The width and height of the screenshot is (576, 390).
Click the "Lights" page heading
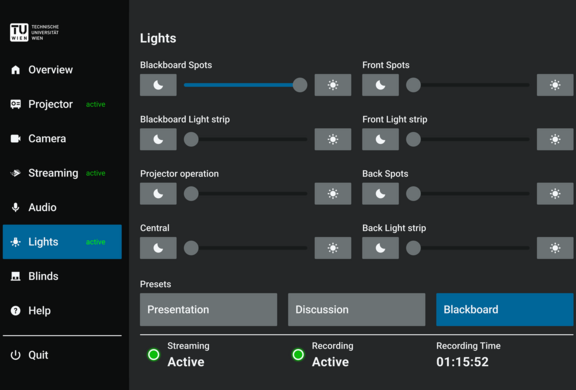[158, 38]
